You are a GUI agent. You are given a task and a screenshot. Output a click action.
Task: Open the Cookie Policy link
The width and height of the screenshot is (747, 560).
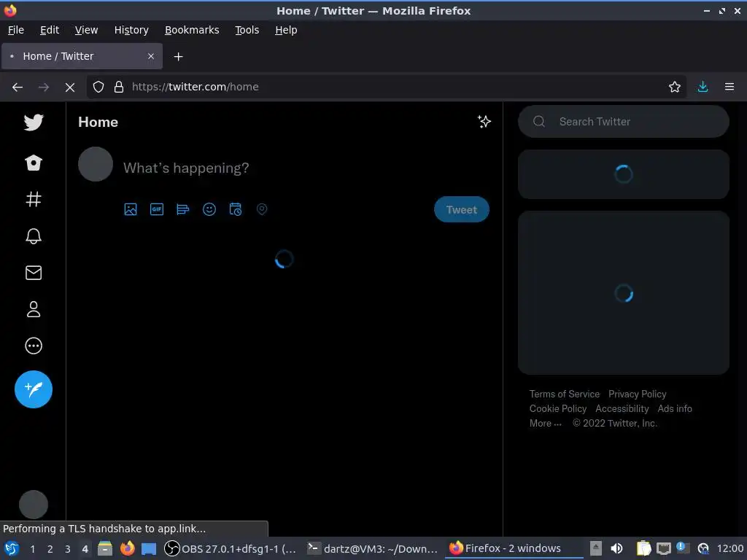click(558, 408)
